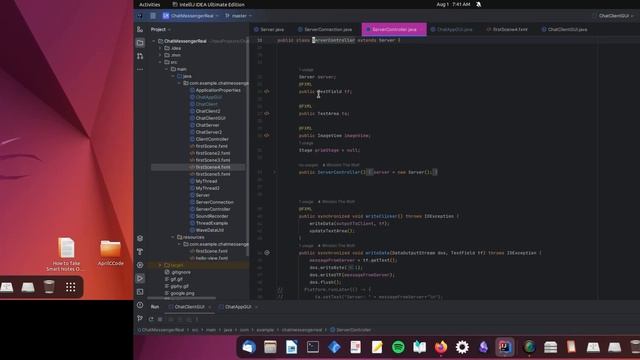Viewport: 640px width, 360px height.
Task: Open Settings gear in the dock
Action: (x=462, y=347)
